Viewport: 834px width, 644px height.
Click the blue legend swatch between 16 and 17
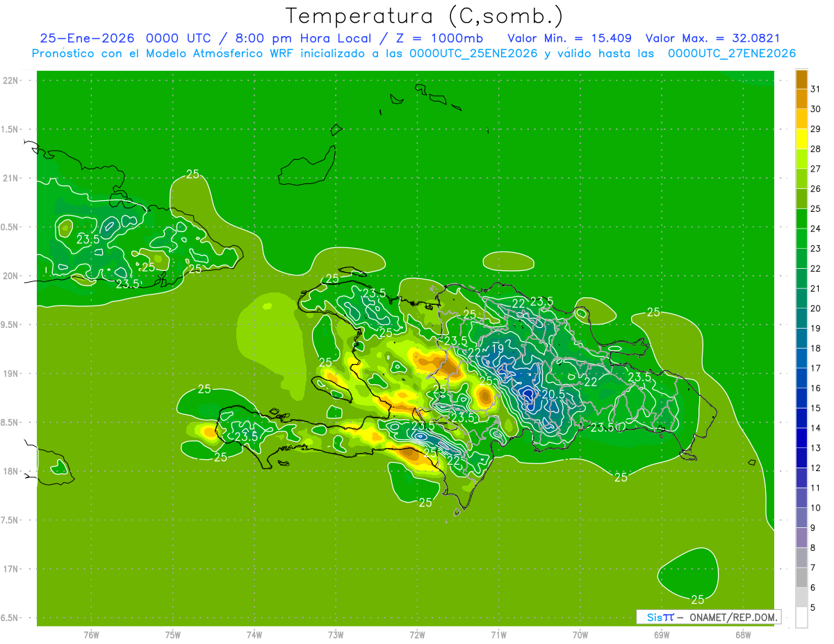[801, 378]
